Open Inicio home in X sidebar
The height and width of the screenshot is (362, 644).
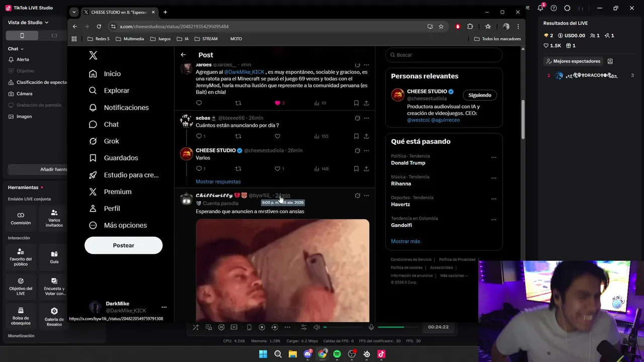[105, 74]
